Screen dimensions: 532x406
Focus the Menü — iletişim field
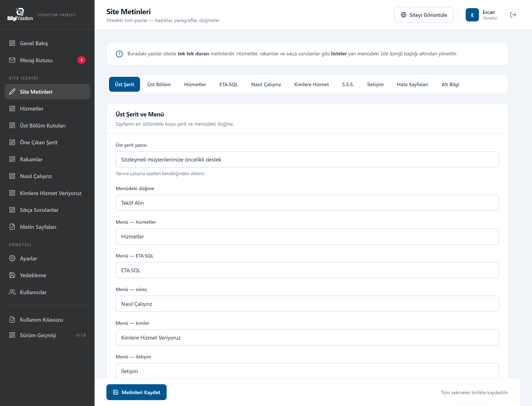[307, 371]
